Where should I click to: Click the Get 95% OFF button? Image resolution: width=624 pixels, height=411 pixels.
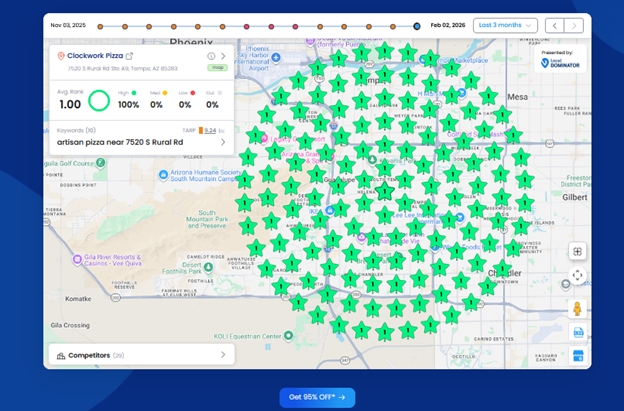click(317, 397)
